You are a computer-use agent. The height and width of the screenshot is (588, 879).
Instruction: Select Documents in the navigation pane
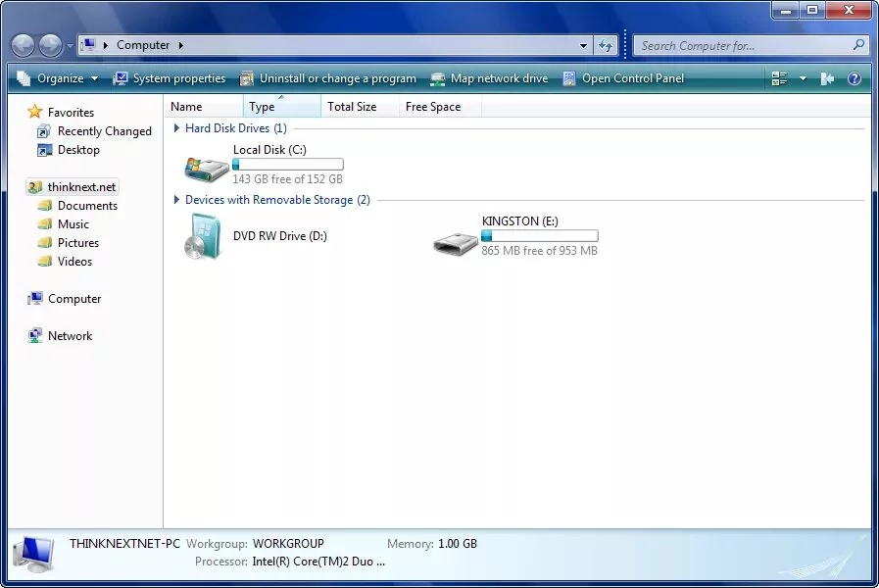(87, 206)
